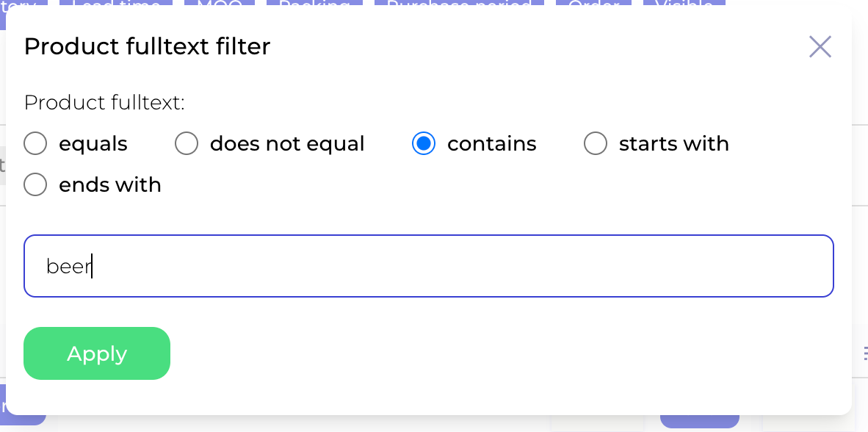This screenshot has height=432, width=868.
Task: Close the Product fulltext filter dialog
Action: (x=820, y=47)
